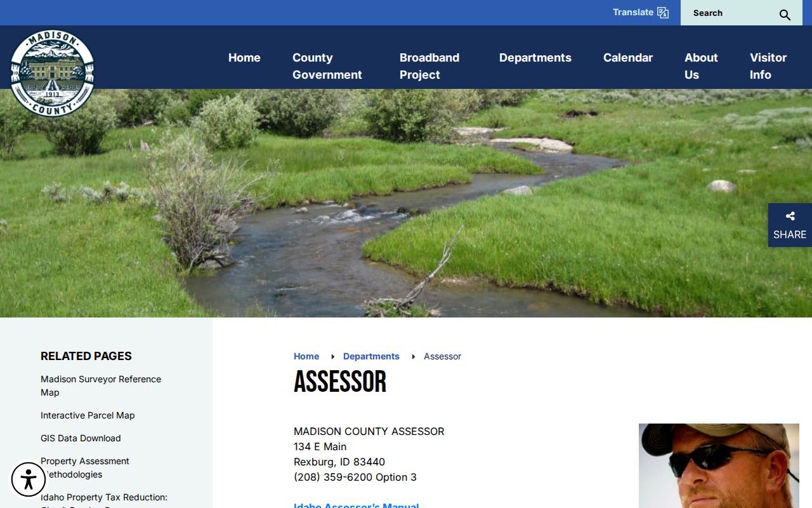The image size is (812, 508).
Task: Click the creek banner image
Action: 406,203
